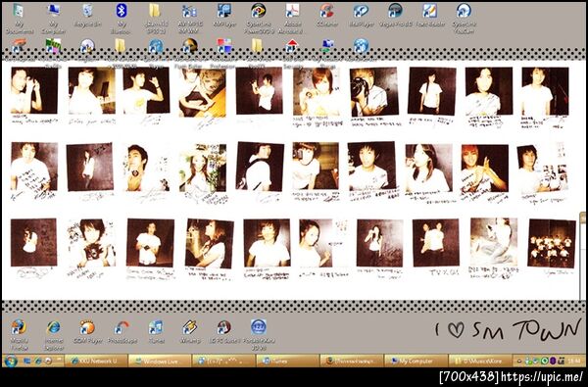Open the Vegas Pro shortcut

coord(396,15)
